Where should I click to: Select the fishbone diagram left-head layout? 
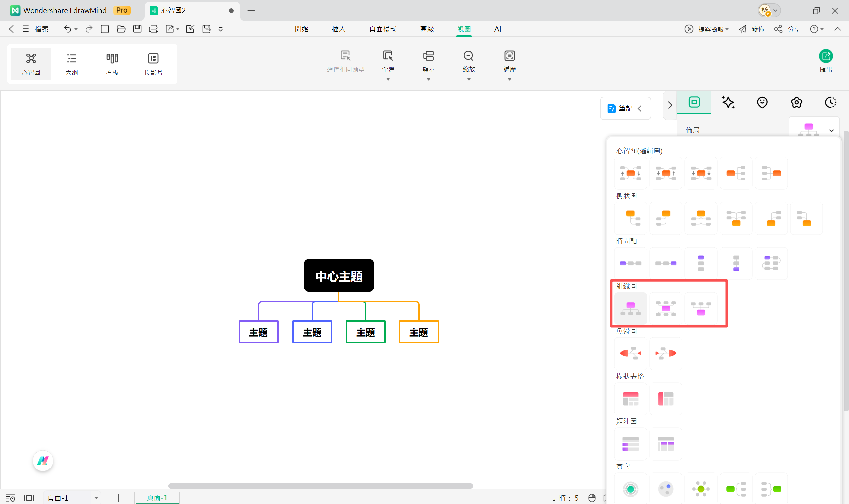630,353
